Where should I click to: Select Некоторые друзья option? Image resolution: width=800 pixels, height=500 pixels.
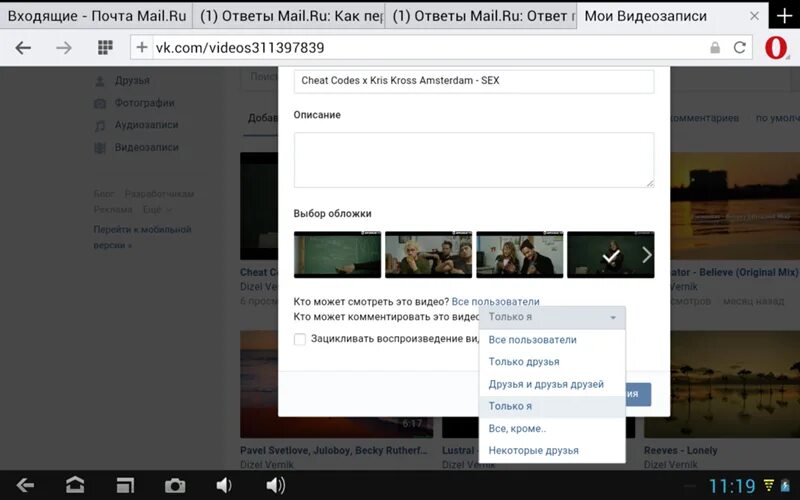(552, 451)
